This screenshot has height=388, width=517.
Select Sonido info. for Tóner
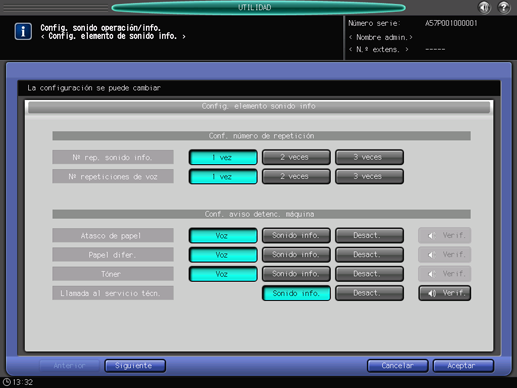[x=296, y=274]
